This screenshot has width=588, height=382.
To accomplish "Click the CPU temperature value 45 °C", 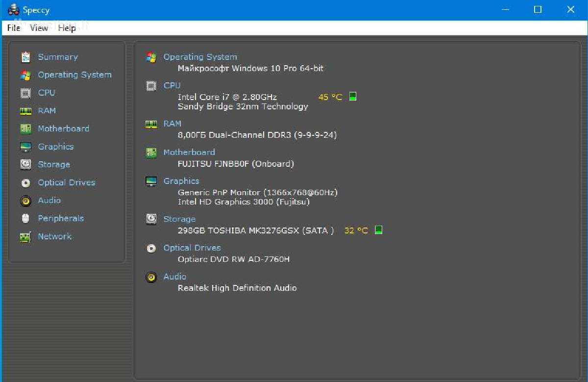I will point(330,97).
